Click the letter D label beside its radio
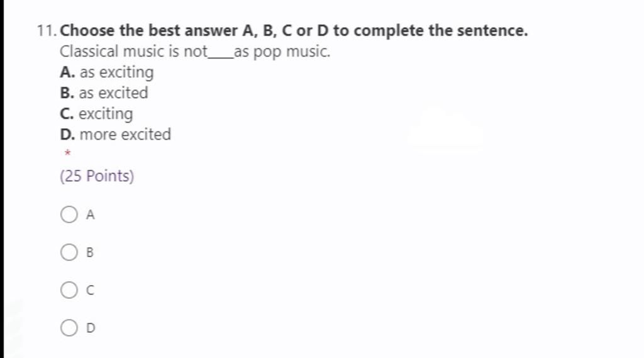Image resolution: width=644 pixels, height=358 pixels. pos(91,328)
